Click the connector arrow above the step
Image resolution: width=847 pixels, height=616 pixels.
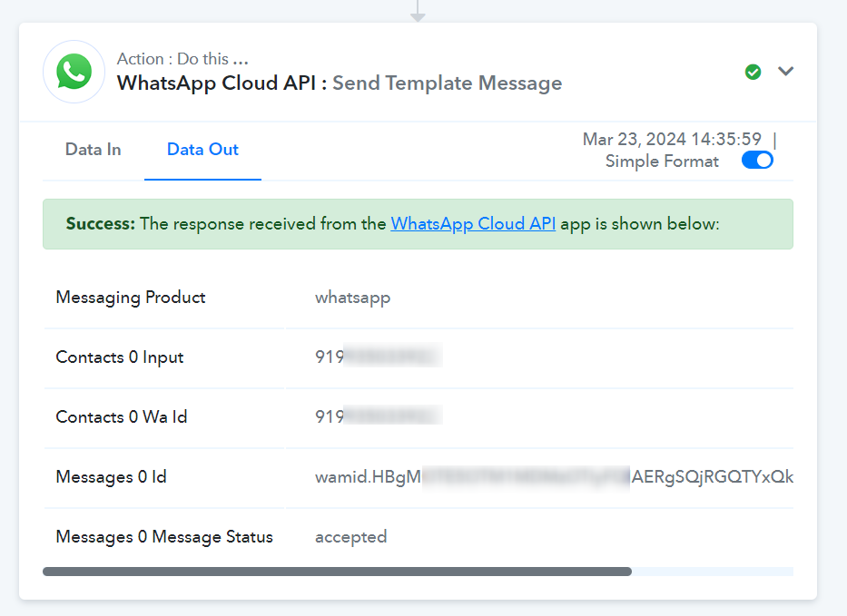[x=418, y=11]
